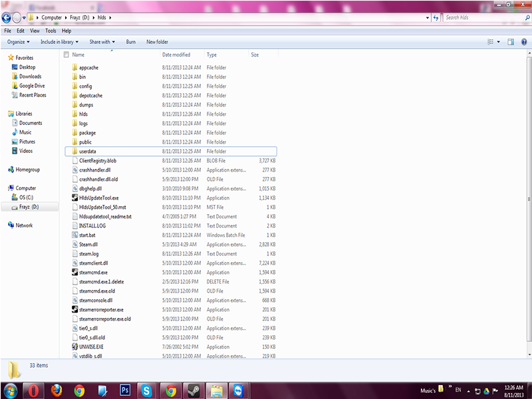Select the ClientRegistry.blob file
Viewport: 532px width, 399px height.
pyautogui.click(x=98, y=160)
